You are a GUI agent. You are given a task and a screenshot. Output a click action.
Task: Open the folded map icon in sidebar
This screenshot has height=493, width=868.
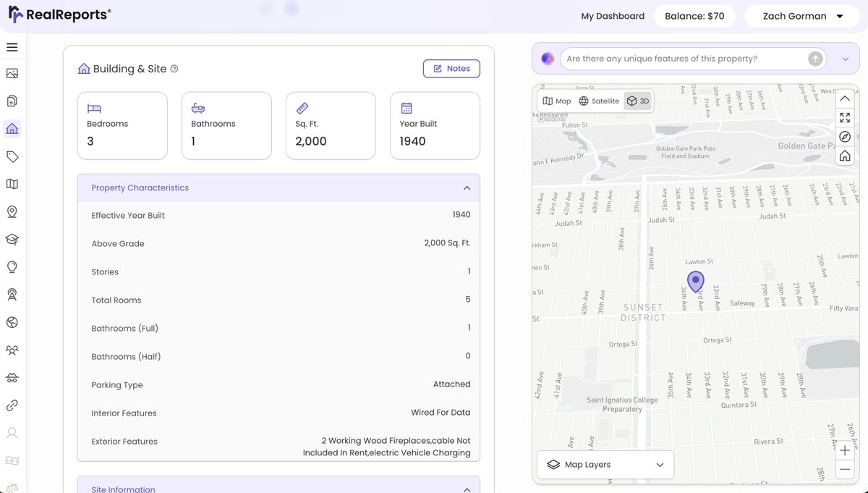coord(12,184)
